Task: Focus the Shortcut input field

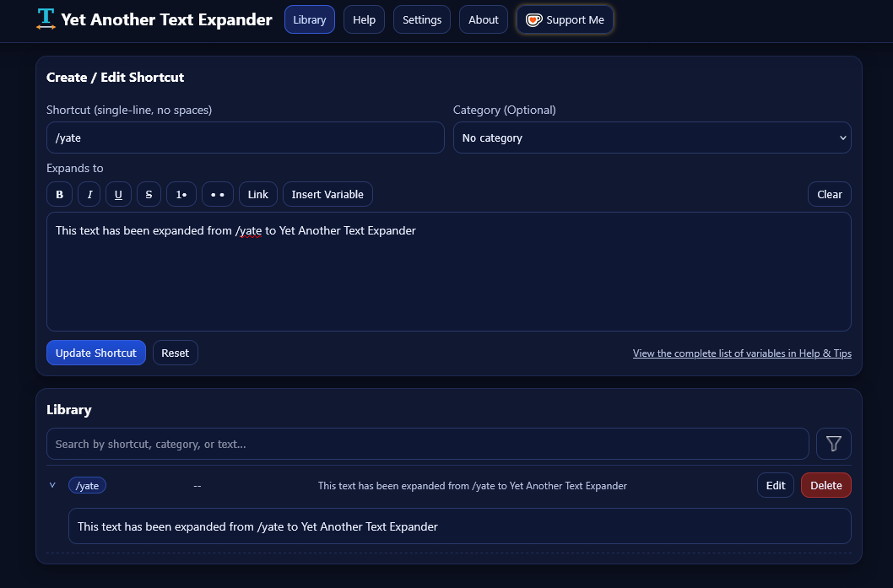Action: (x=246, y=138)
